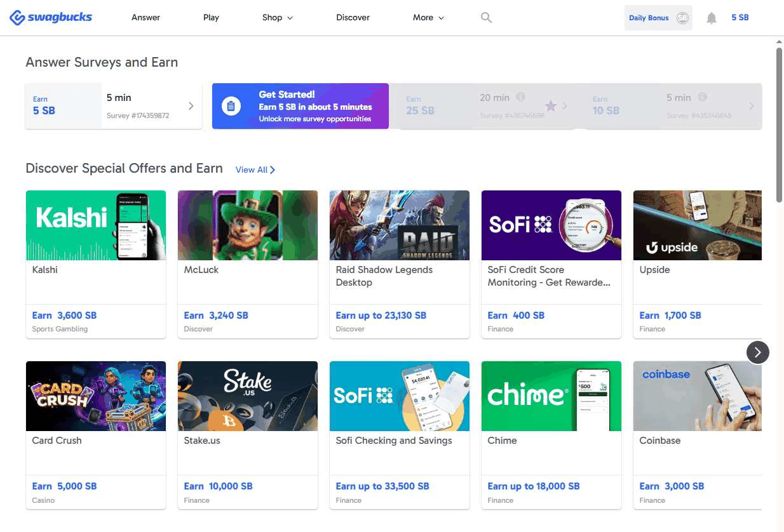The height and width of the screenshot is (532, 784).
Task: Click the Get Started clipboard icon
Action: 231,106
